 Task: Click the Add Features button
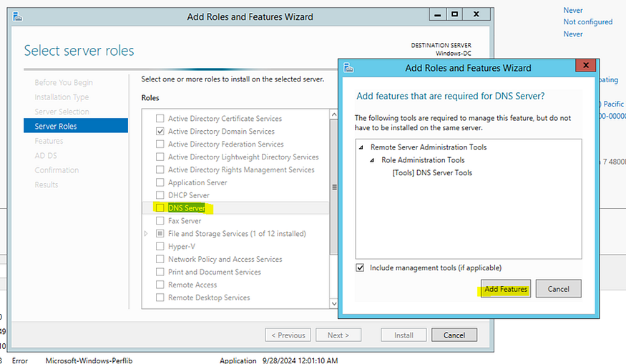point(505,289)
